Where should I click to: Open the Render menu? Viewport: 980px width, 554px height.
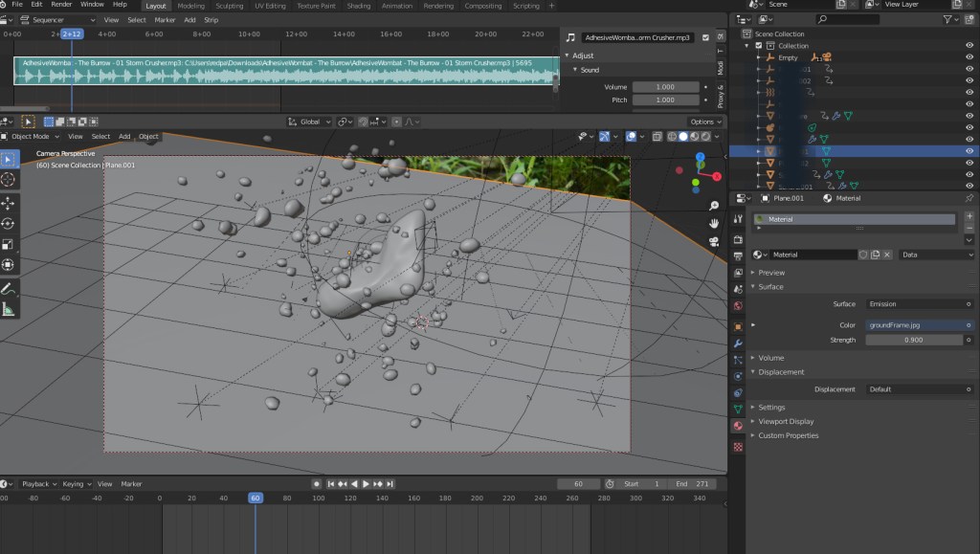[x=61, y=5]
